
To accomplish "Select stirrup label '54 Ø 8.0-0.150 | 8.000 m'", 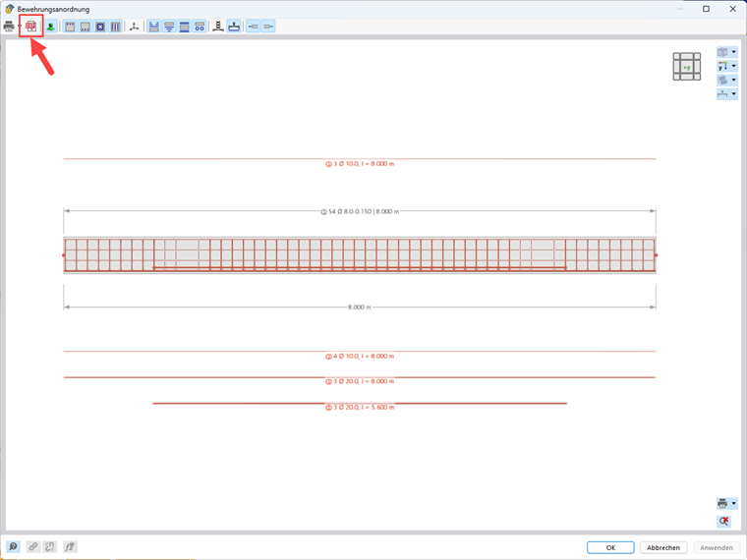I will pyautogui.click(x=360, y=211).
